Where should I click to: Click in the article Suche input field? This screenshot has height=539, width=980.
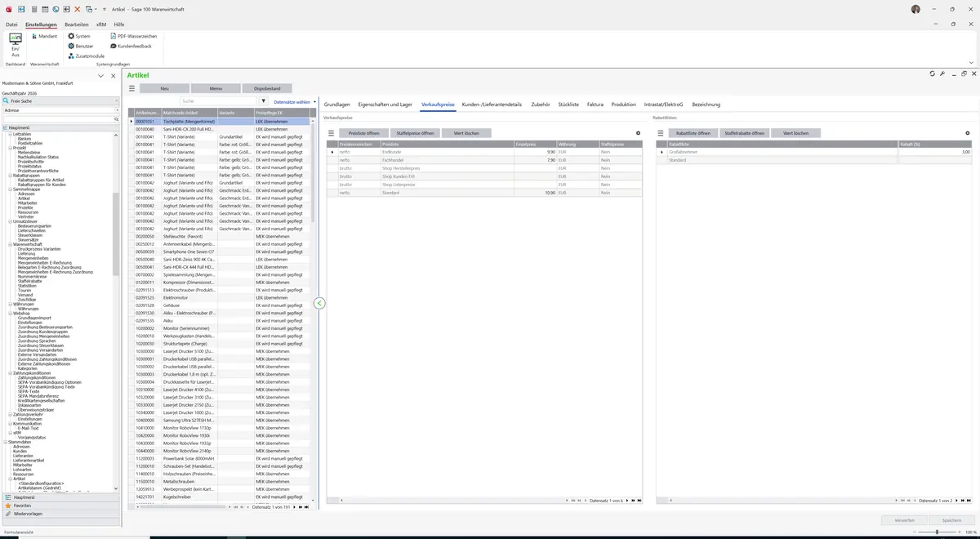(220, 101)
